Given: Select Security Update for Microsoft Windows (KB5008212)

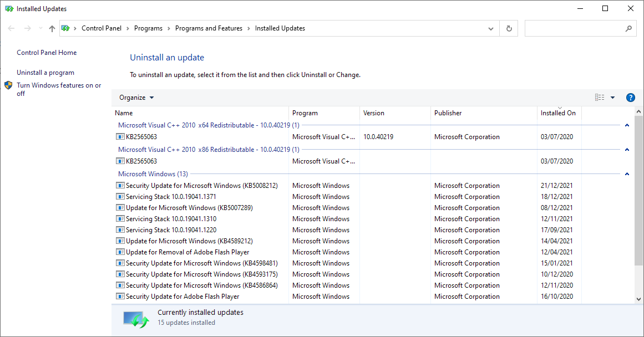Looking at the screenshot, I should (x=202, y=186).
